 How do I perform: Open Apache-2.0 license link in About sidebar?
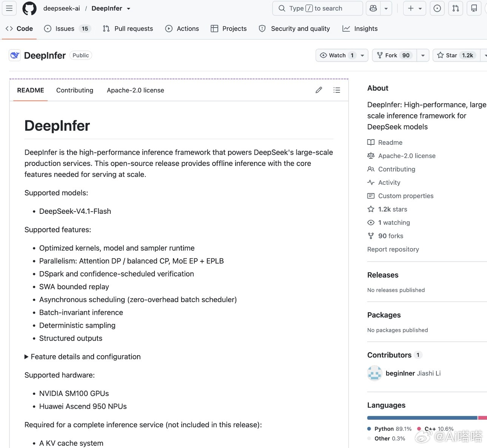point(402,156)
